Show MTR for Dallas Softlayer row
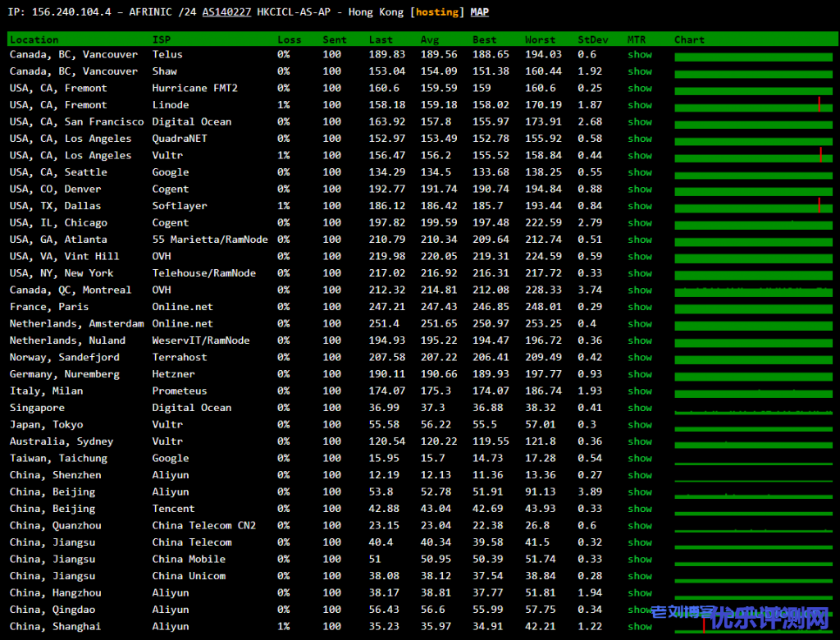Screen dimensions: 840x640 640,206
